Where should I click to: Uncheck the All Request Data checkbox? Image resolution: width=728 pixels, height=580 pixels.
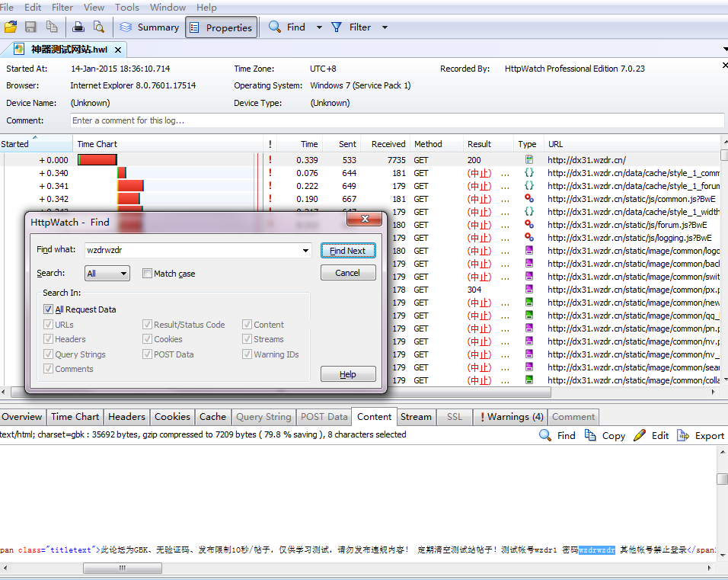49,309
